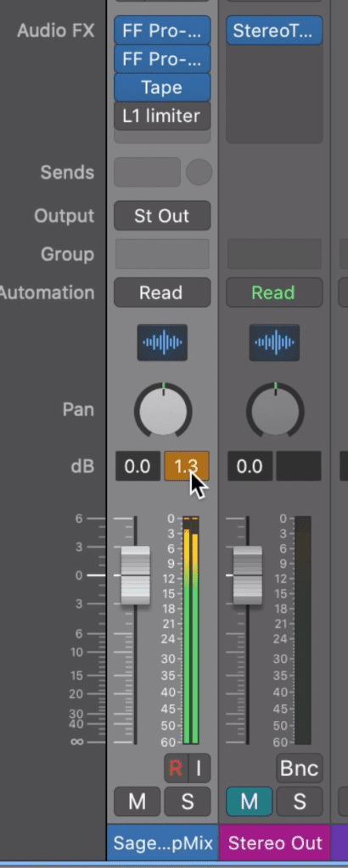Click the empty peak display on Stereo Out
The width and height of the screenshot is (348, 868).
pos(299,466)
